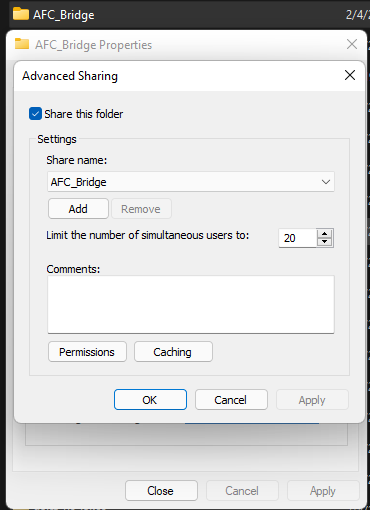Open the Permissions settings

point(87,352)
